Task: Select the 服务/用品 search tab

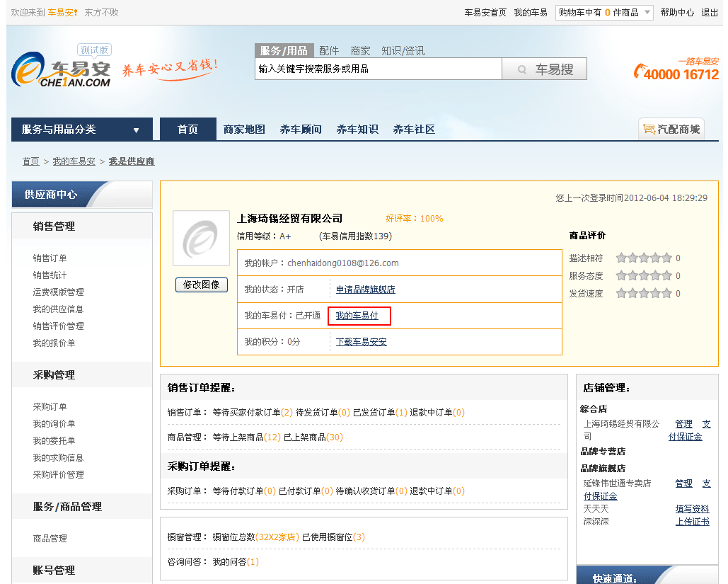Action: tap(284, 50)
